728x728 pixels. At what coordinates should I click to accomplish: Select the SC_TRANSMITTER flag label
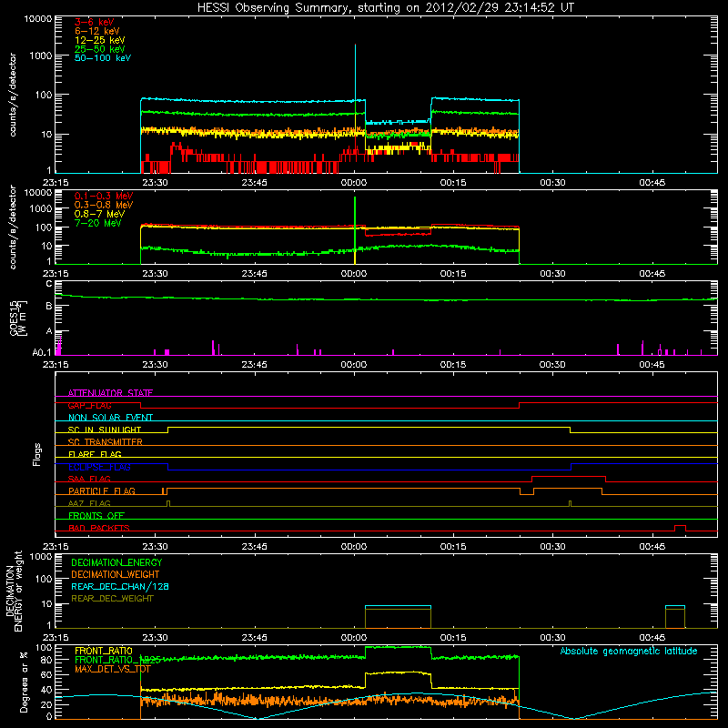click(x=106, y=442)
